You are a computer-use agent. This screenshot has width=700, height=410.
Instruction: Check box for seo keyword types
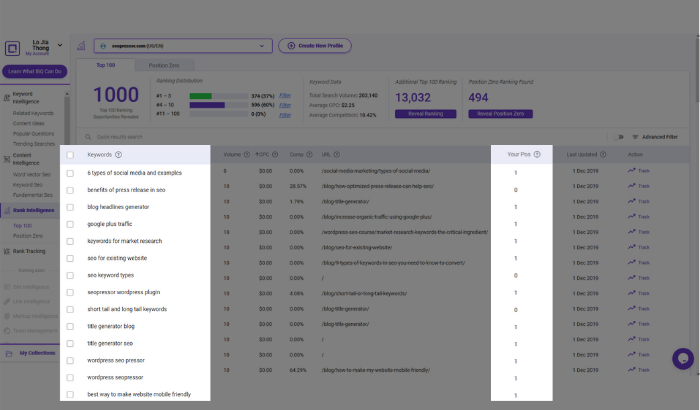[x=70, y=276]
